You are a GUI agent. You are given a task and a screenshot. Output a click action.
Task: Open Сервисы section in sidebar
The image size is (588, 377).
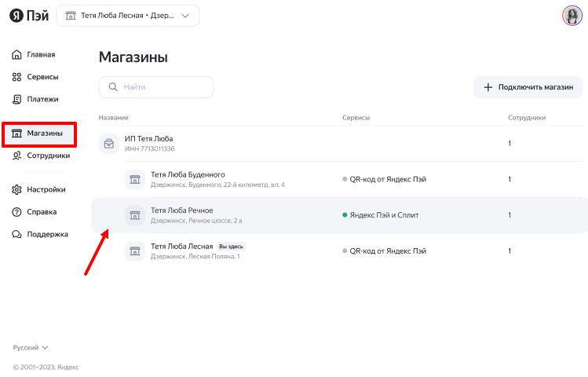pos(42,77)
